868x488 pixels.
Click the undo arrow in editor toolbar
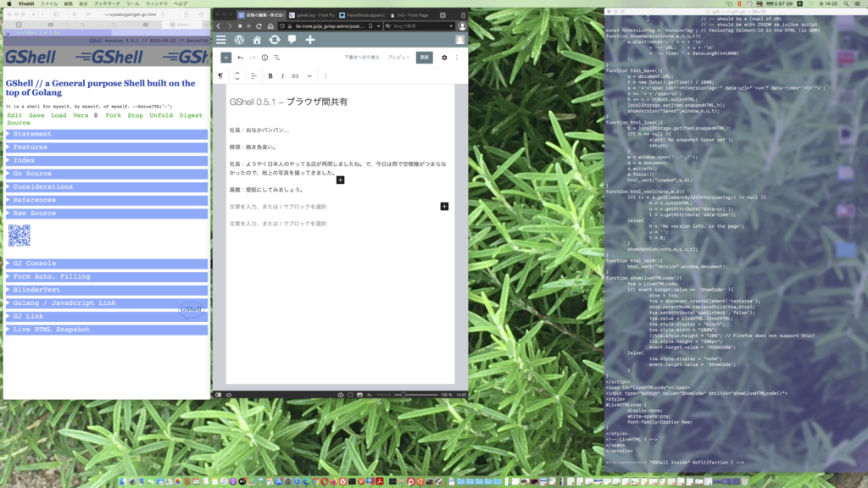(240, 58)
